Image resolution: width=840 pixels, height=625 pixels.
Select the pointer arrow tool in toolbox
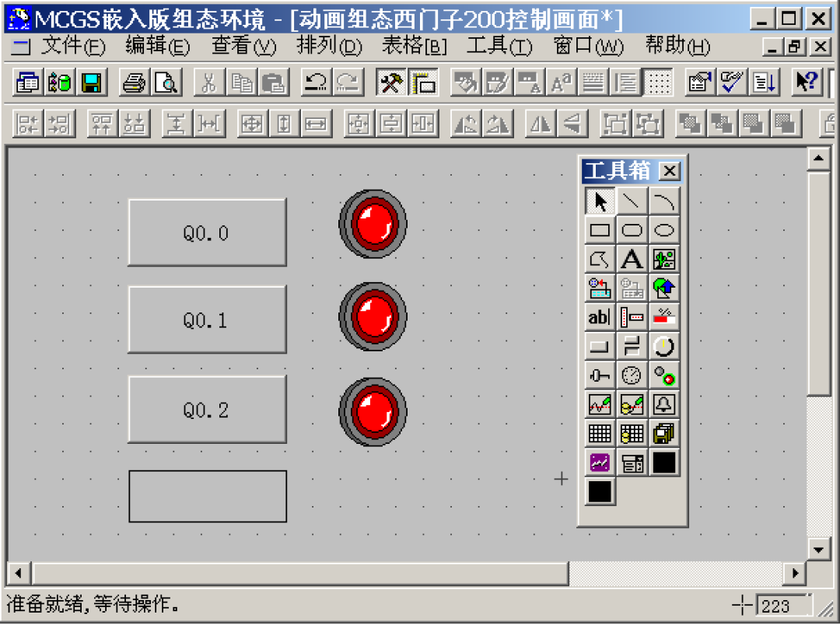[600, 201]
